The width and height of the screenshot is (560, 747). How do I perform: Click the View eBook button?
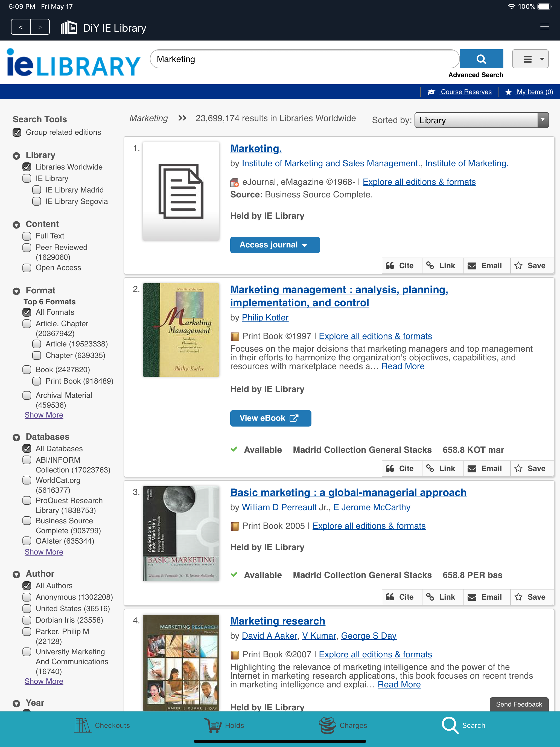click(270, 418)
